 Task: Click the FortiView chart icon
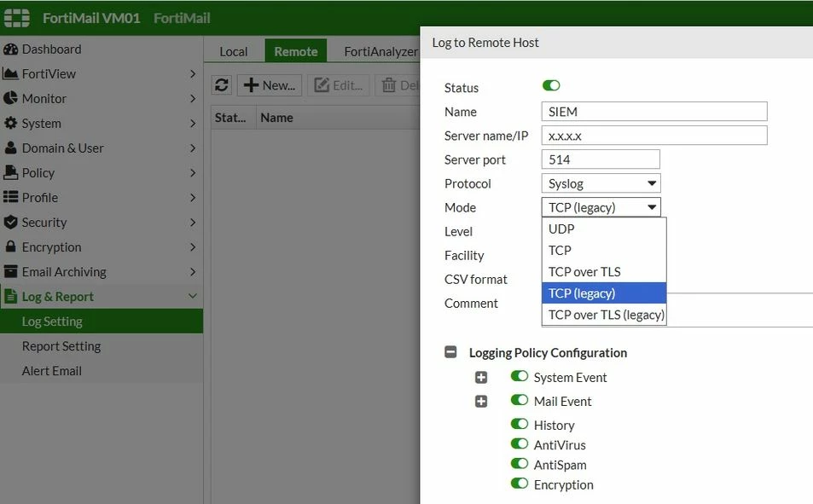coord(10,73)
